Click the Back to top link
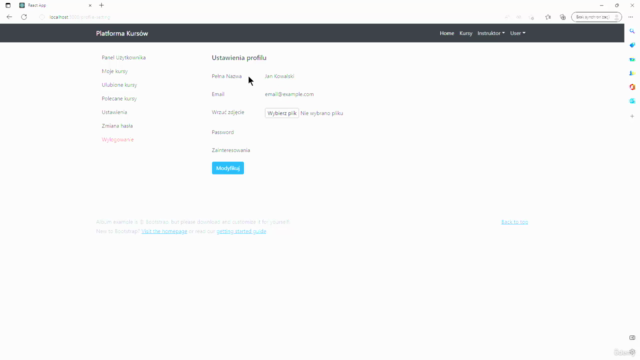 514,222
